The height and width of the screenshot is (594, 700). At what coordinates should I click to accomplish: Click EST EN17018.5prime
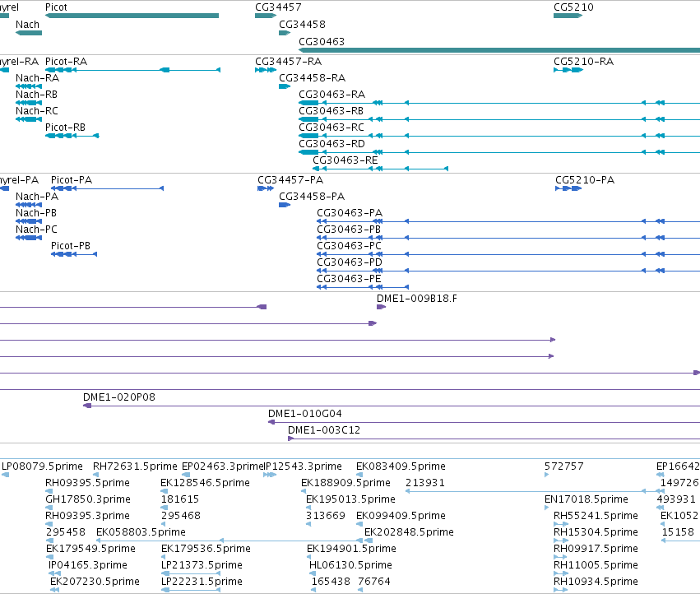tap(546, 508)
